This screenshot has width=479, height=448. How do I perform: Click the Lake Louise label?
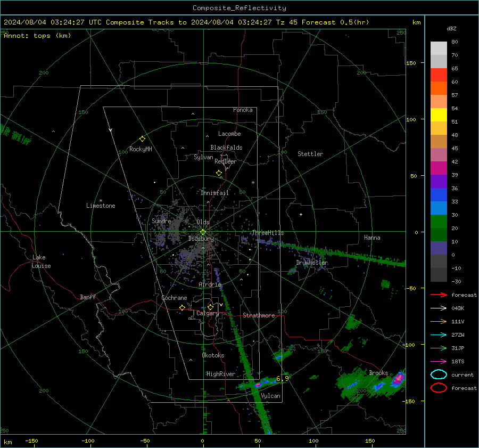pos(41,262)
